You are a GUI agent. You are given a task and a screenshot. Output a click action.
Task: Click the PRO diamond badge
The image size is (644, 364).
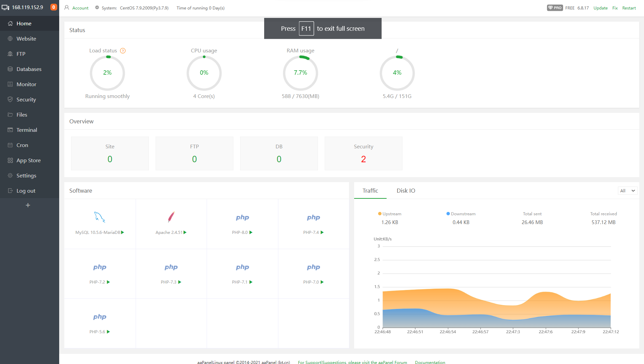tap(555, 8)
